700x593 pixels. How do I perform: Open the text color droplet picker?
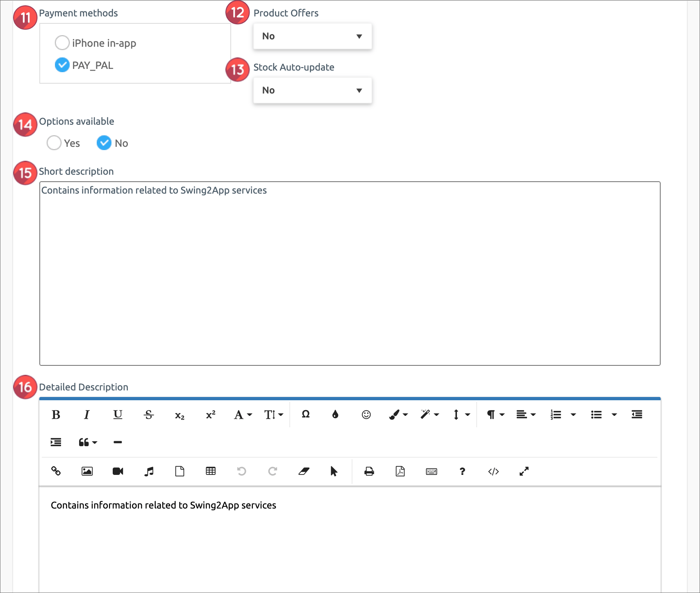coord(335,415)
